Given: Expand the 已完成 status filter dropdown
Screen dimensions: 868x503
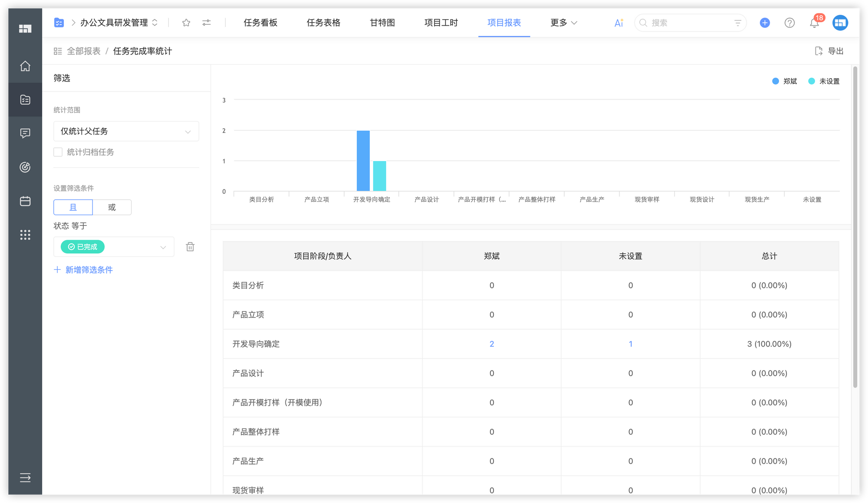Looking at the screenshot, I should (x=163, y=246).
